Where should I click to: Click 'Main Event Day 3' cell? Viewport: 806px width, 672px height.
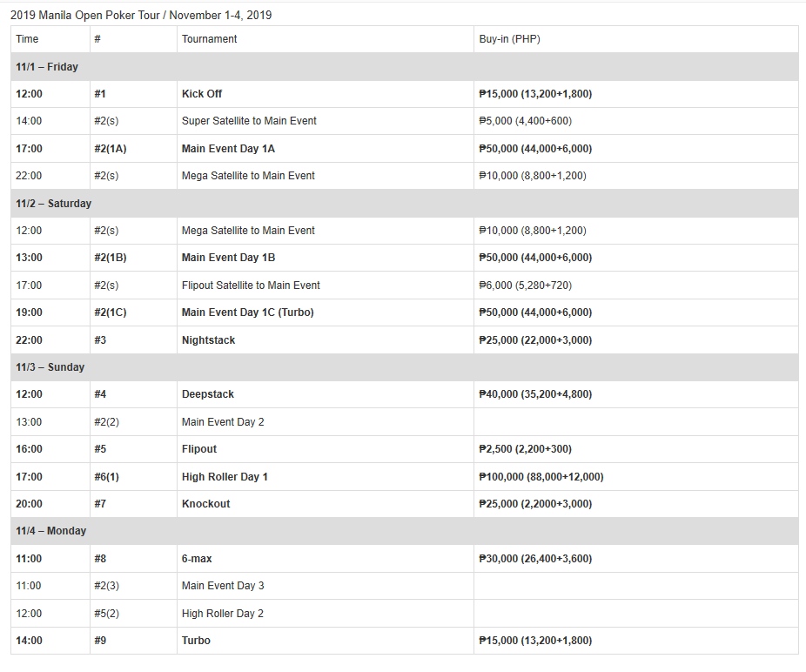click(326, 586)
